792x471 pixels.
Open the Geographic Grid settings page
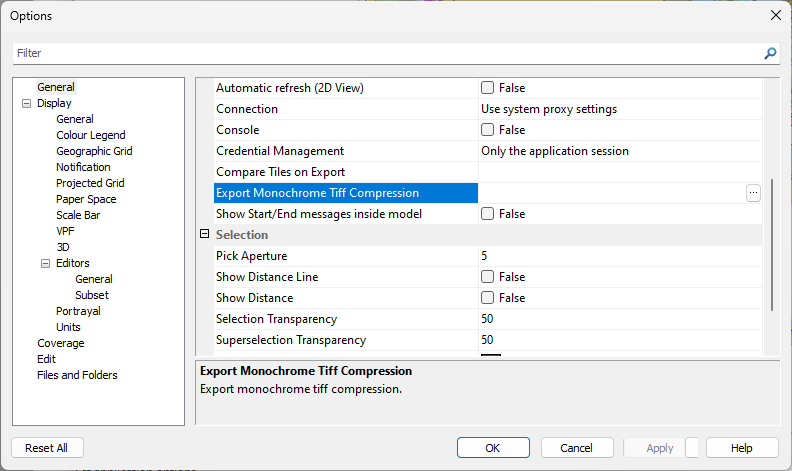click(x=94, y=151)
